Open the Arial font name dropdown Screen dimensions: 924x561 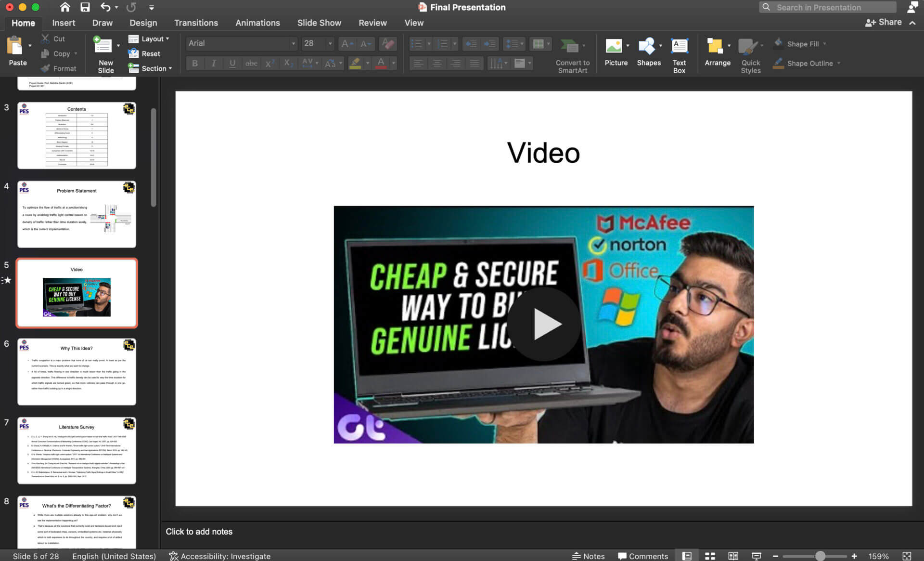tap(293, 43)
